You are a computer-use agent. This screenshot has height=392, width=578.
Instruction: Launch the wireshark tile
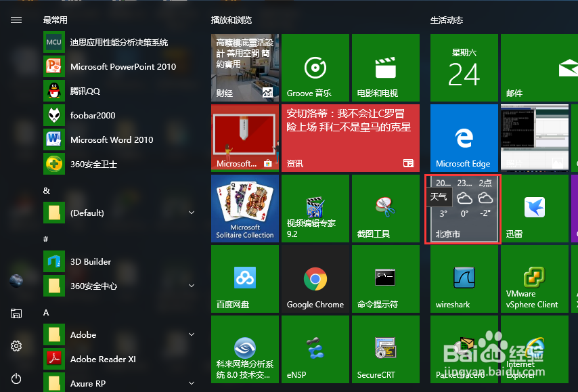(463, 279)
